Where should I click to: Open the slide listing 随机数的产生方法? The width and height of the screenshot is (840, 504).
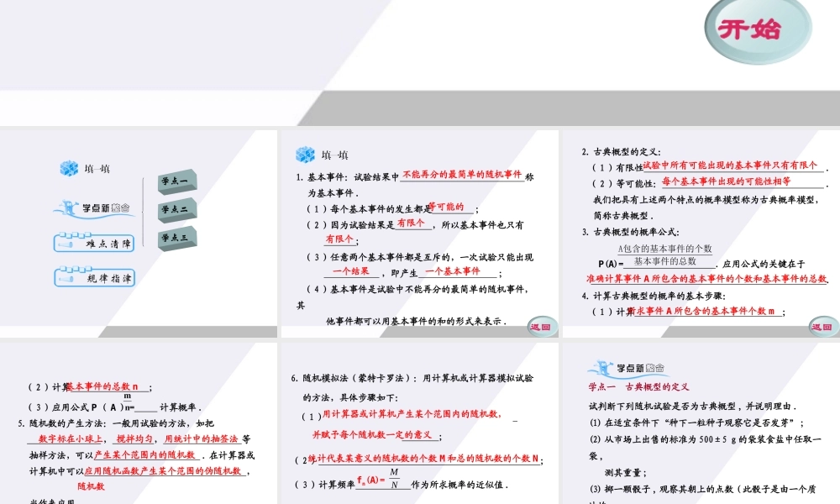click(x=139, y=423)
